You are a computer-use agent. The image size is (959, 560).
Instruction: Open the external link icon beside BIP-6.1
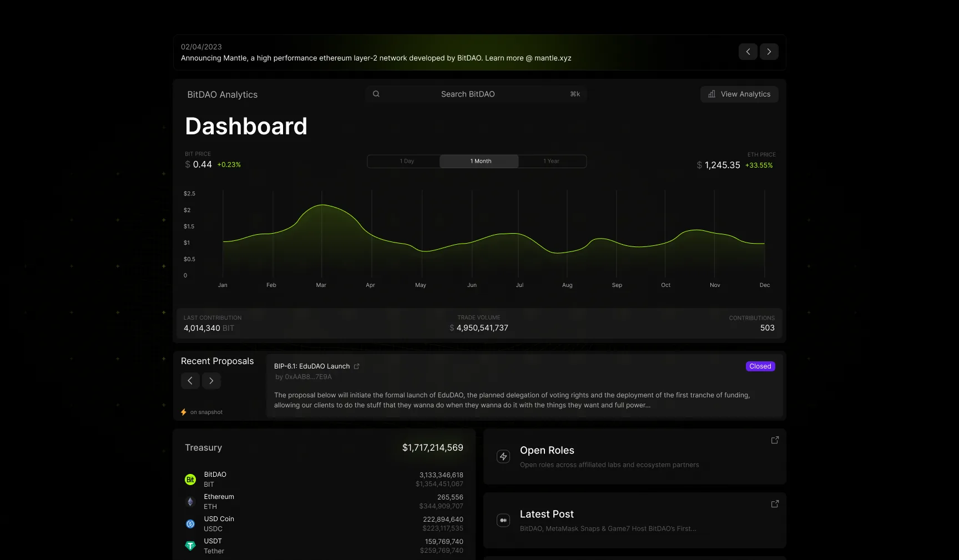click(x=357, y=366)
